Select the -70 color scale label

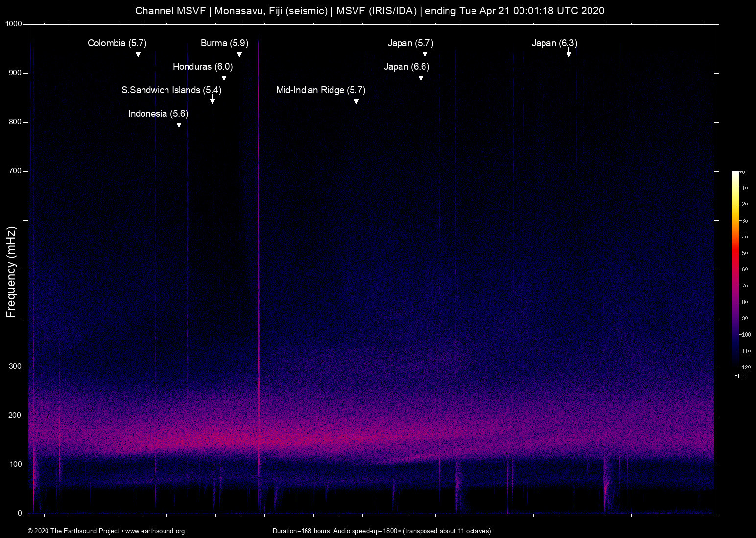744,286
